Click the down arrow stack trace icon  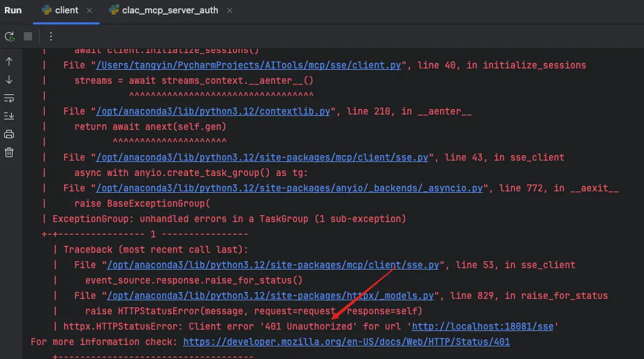[x=9, y=80]
